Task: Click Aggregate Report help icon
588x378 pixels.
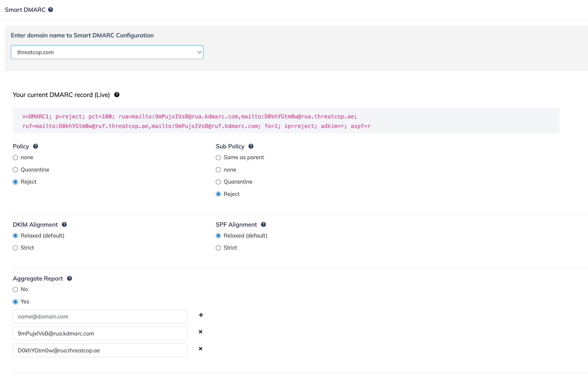Action: coord(69,278)
